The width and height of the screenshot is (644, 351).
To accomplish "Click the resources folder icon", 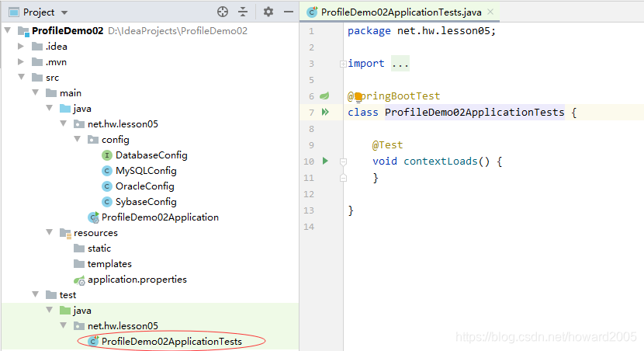I will click(x=65, y=233).
